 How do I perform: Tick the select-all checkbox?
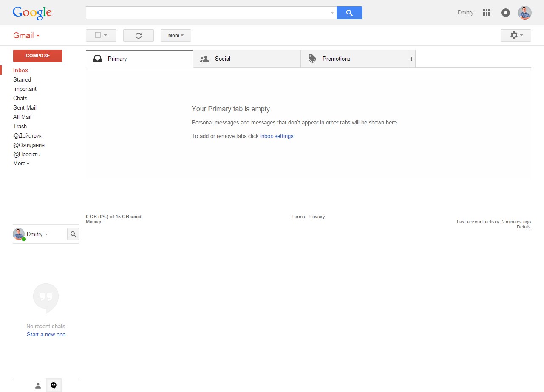98,35
